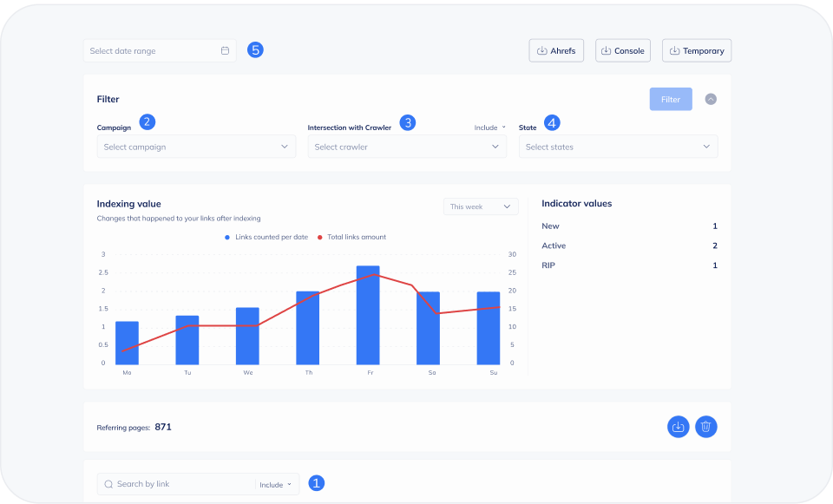Open the Include dropdown in the search field
Image resolution: width=833 pixels, height=504 pixels.
[276, 484]
